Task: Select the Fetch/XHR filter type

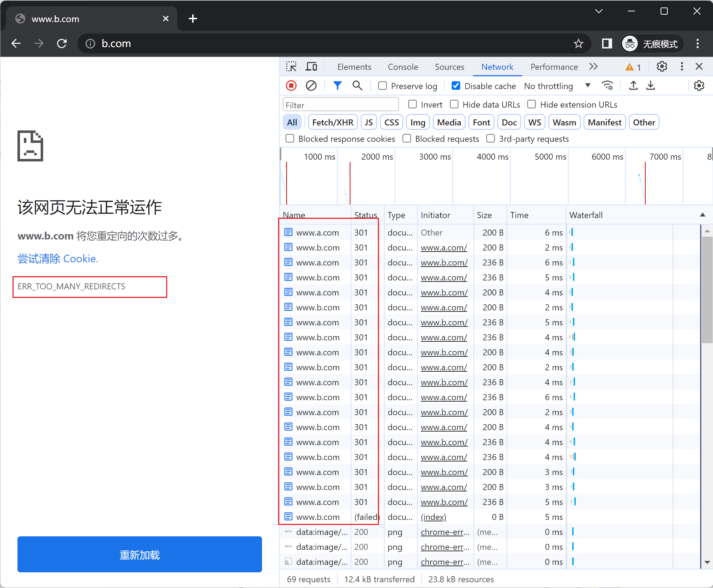Action: point(332,123)
